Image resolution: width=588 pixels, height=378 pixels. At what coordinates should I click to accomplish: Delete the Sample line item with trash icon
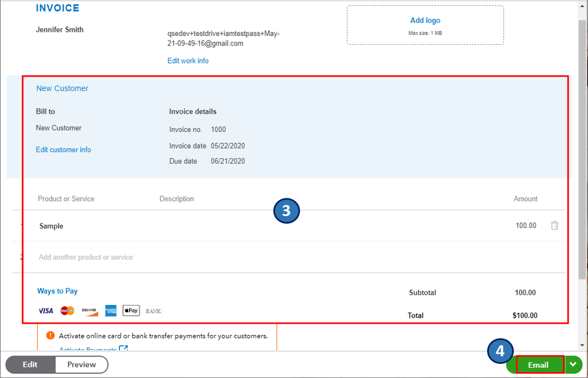click(554, 226)
